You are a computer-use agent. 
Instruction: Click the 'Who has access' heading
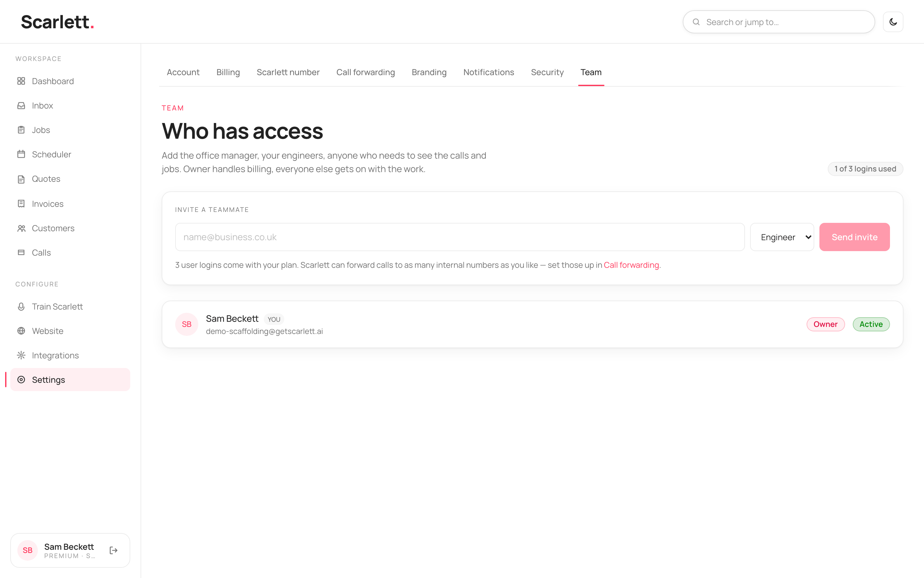pyautogui.click(x=242, y=131)
